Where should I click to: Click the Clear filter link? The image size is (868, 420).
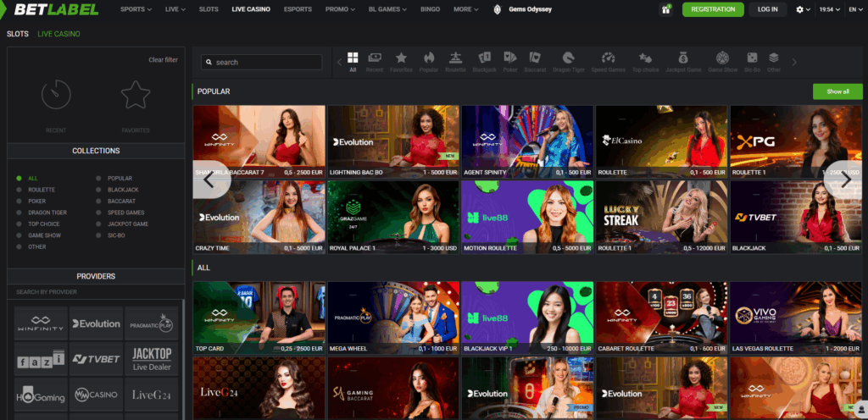coord(163,59)
